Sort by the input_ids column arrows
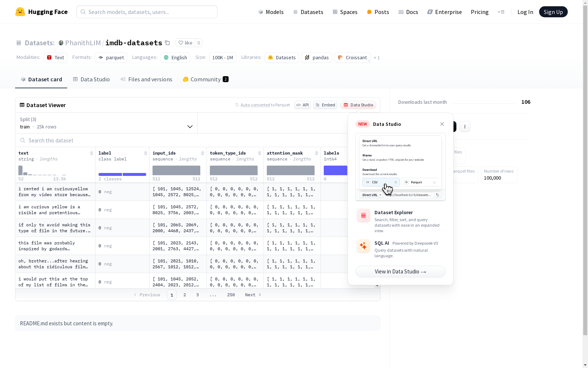The image size is (588, 368). [x=202, y=153]
